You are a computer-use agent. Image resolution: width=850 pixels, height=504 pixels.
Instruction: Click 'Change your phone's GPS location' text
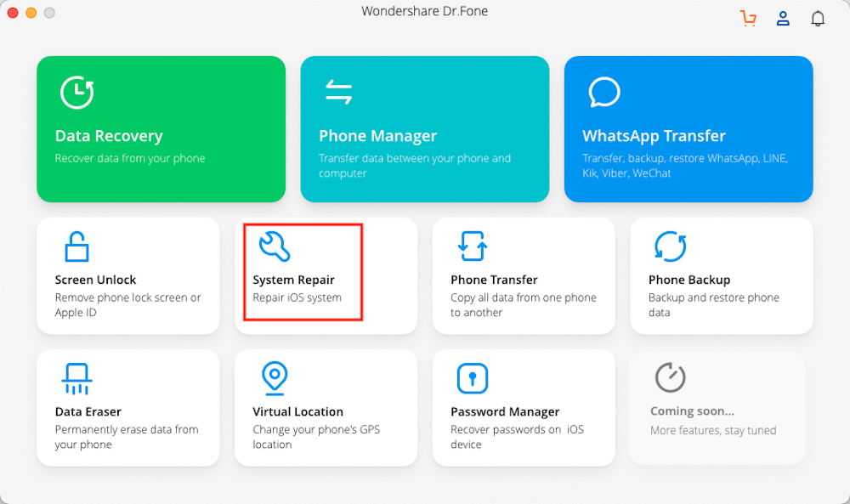point(316,437)
